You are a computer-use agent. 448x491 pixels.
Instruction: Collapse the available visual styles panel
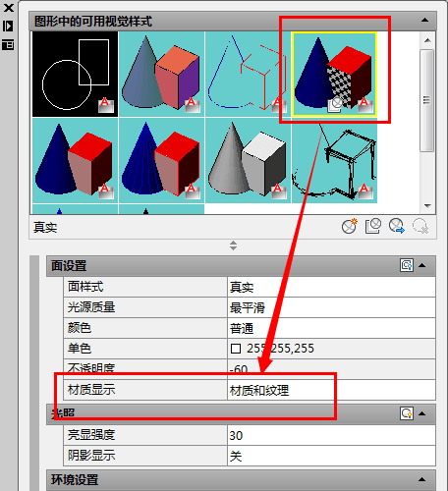(x=424, y=21)
